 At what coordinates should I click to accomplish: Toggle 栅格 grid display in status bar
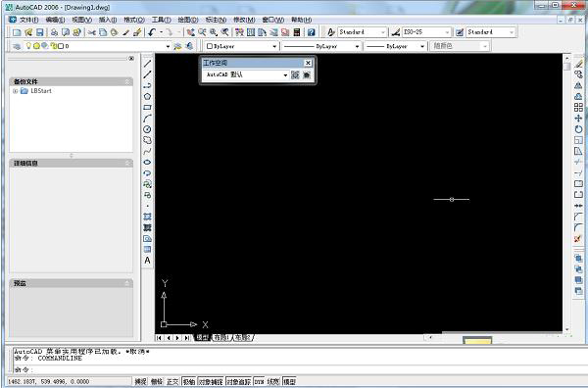point(157,381)
